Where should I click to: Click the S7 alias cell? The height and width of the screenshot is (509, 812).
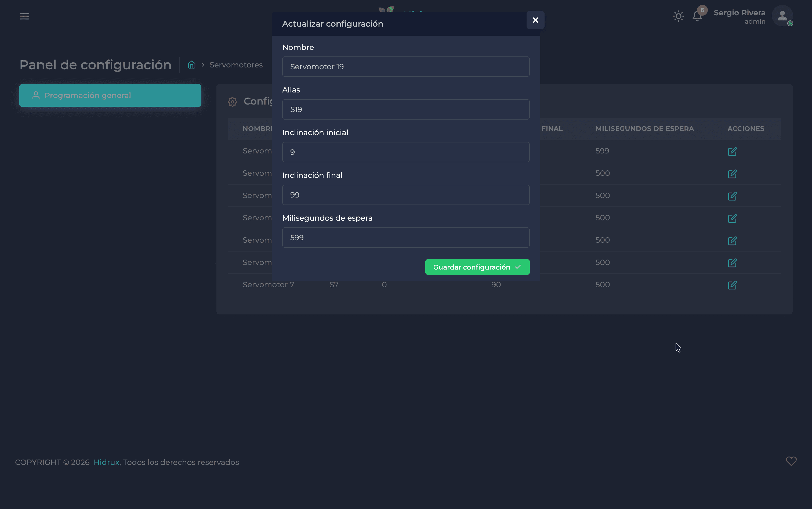[334, 285]
